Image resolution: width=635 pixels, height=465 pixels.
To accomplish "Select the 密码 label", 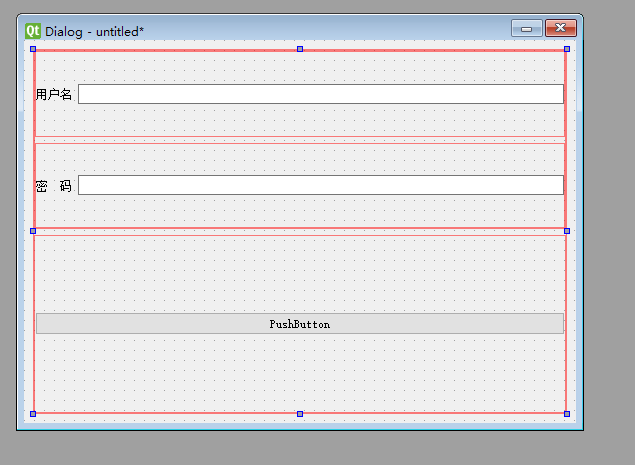I will pos(54,186).
